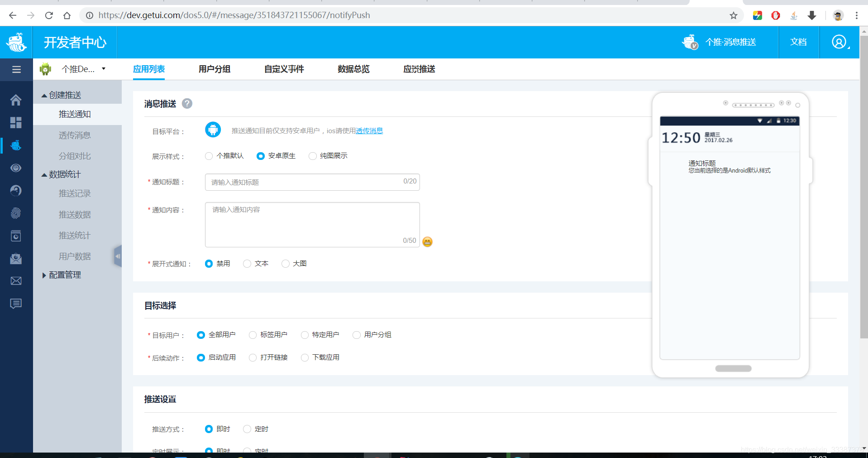This screenshot has width=868, height=458.
Task: Click the Getui whale logo
Action: click(x=16, y=42)
